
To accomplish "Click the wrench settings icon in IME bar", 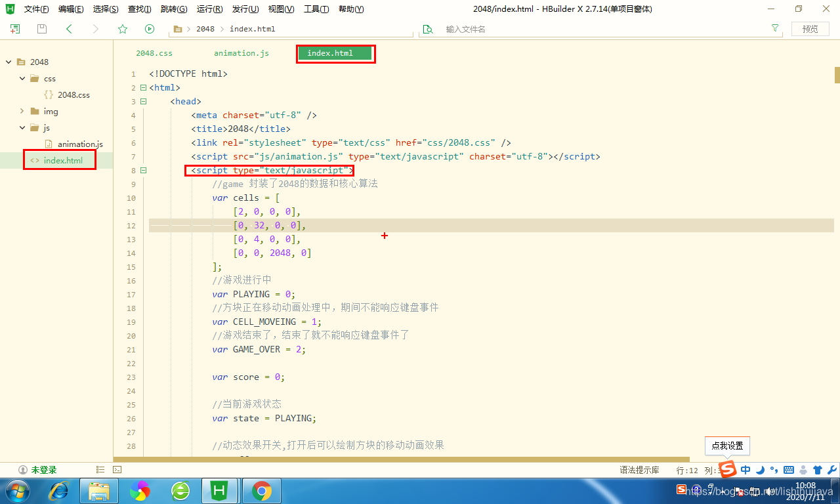I will coord(832,470).
